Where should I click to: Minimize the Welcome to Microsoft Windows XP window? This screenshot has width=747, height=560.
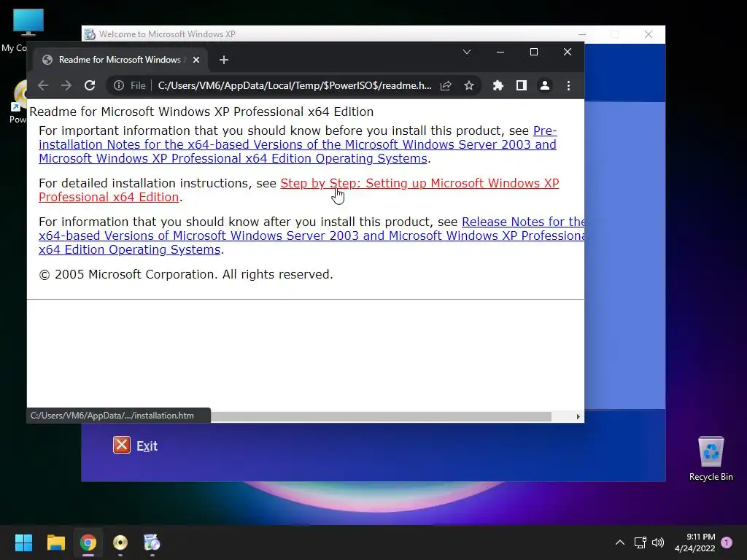pyautogui.click(x=582, y=34)
